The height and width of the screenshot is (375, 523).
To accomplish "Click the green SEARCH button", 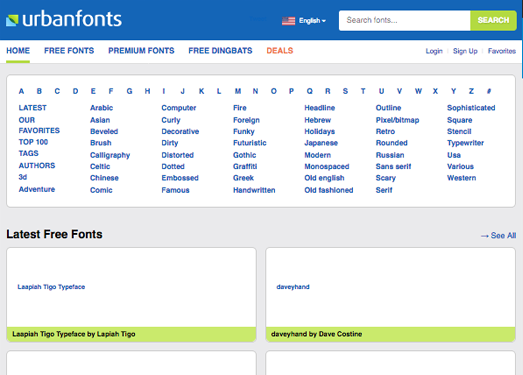I will click(x=493, y=20).
